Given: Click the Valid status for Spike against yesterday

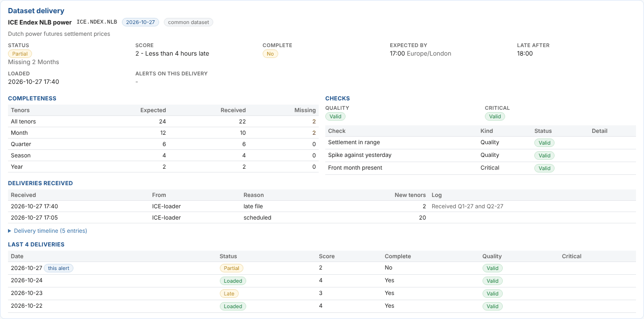Looking at the screenshot, I should [x=545, y=155].
